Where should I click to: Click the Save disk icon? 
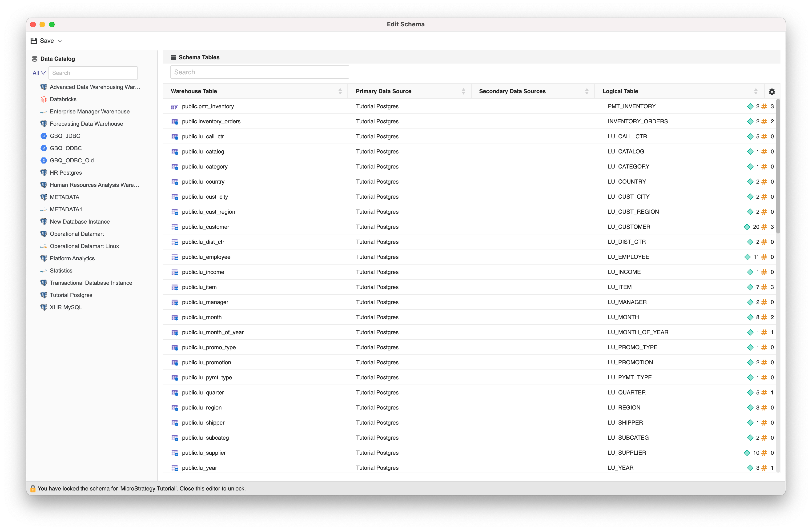[34, 41]
